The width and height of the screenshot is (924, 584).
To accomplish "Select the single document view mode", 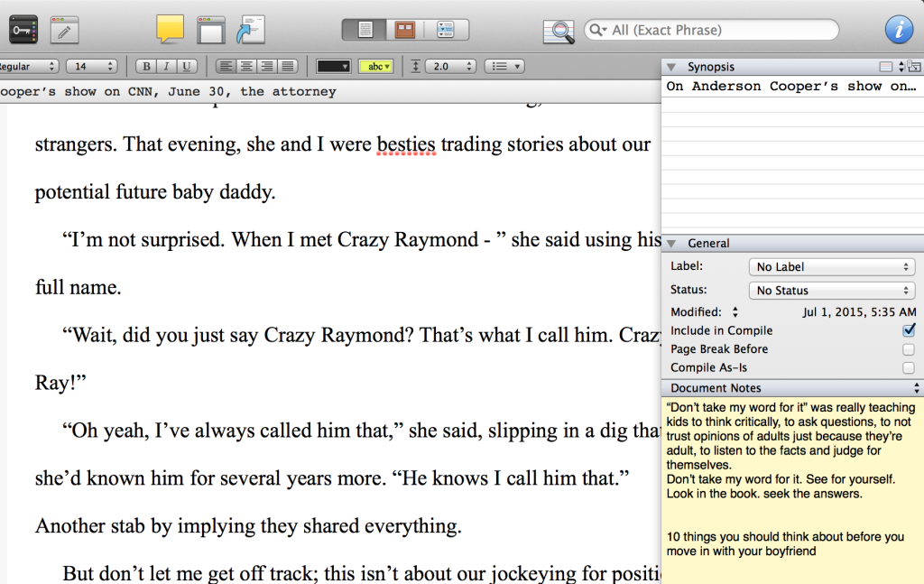I will (365, 29).
